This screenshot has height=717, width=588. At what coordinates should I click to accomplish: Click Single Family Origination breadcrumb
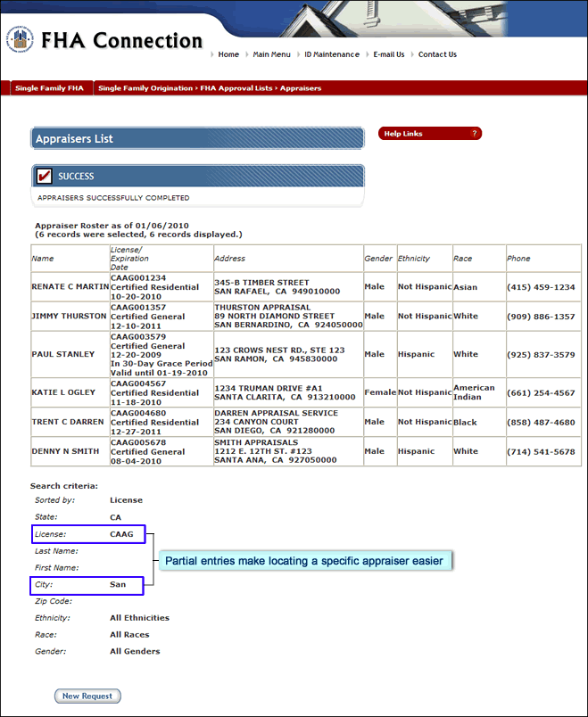click(145, 88)
